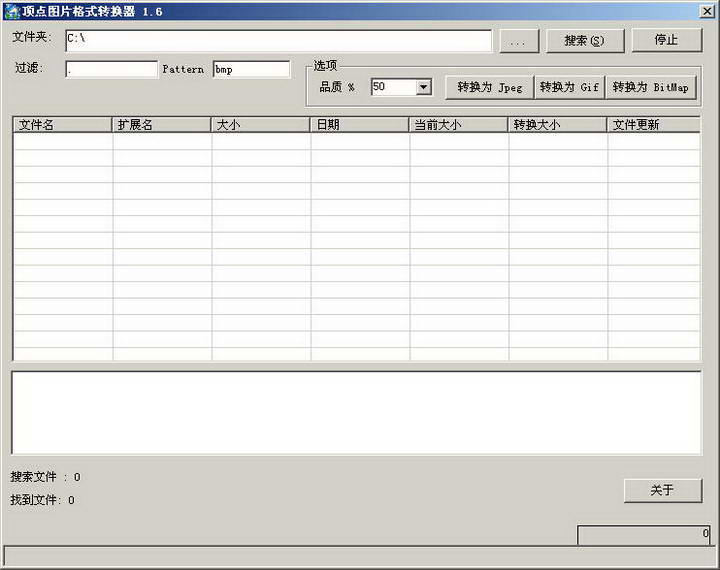This screenshot has height=570, width=720.
Task: Click the 搜索(S) search button
Action: tap(585, 41)
